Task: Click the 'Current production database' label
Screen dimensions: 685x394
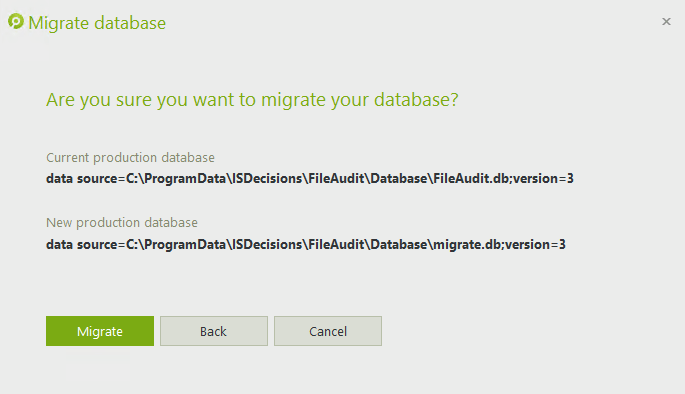Action: point(130,157)
